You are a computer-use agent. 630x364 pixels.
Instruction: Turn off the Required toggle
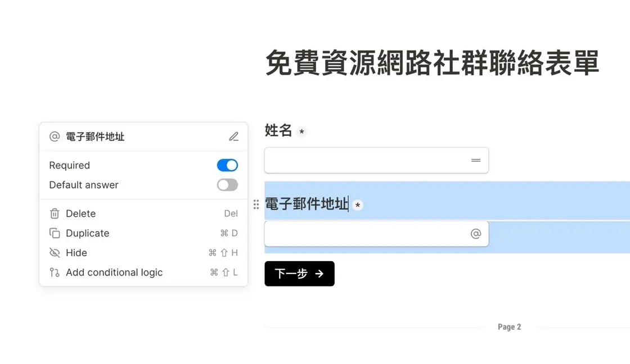click(x=227, y=165)
